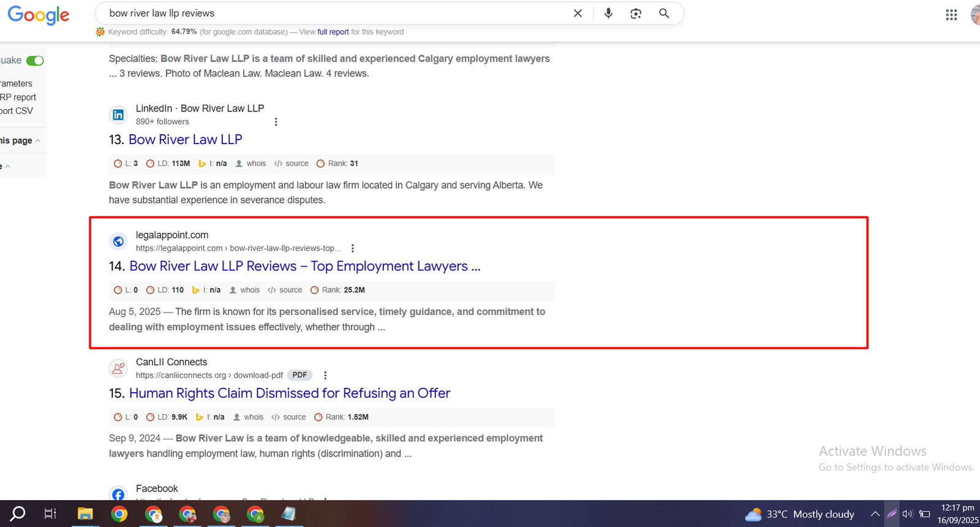Collapse the "this page" sidebar section
This screenshot has height=527, width=980.
coord(37,141)
